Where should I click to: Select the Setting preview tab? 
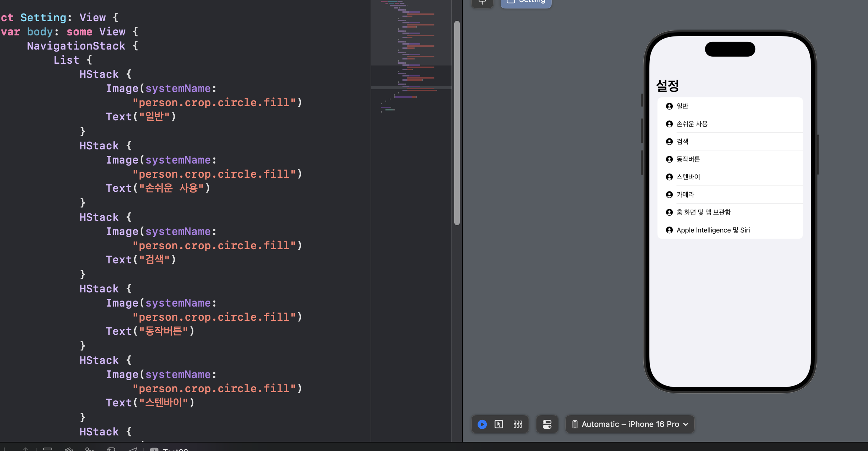(x=526, y=3)
